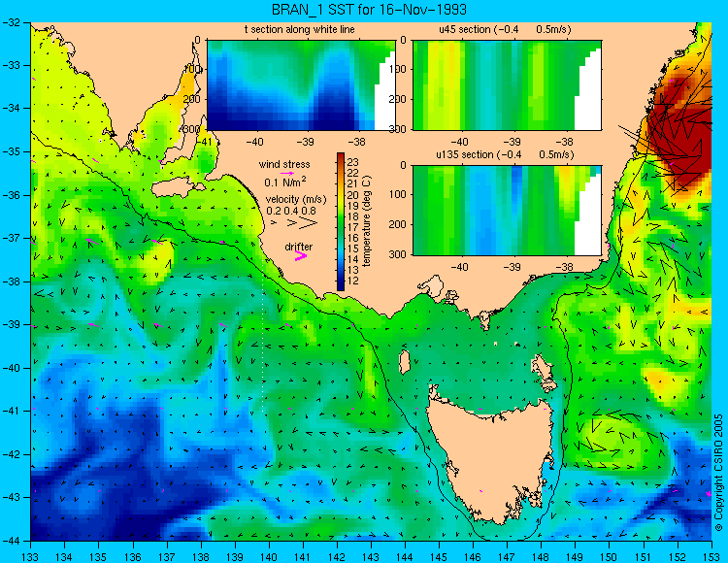Click Flinders Island northeast of Tasmania

(545, 372)
